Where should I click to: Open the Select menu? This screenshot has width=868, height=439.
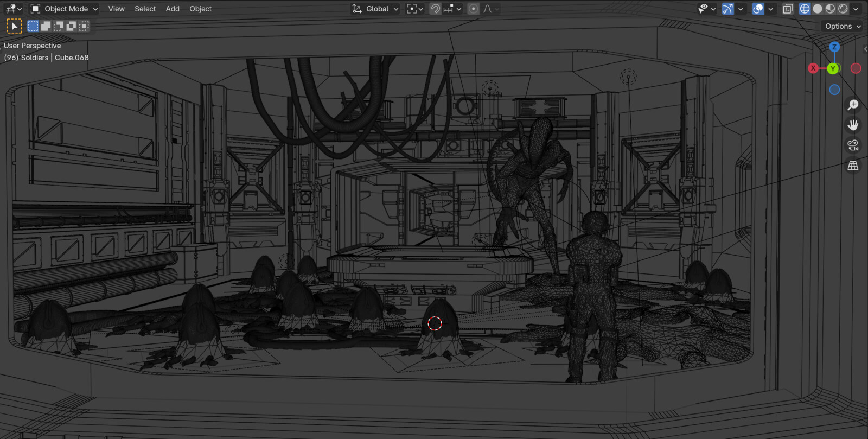tap(145, 9)
